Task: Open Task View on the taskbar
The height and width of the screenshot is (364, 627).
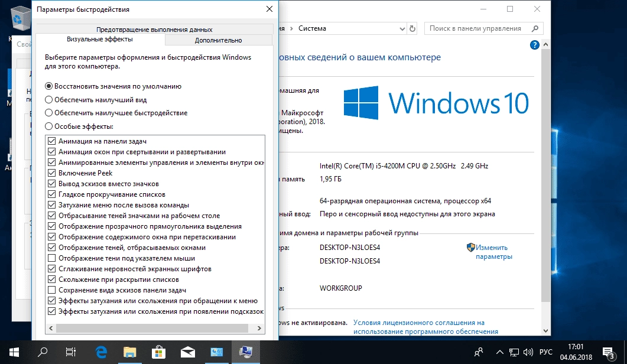Action: [71, 352]
